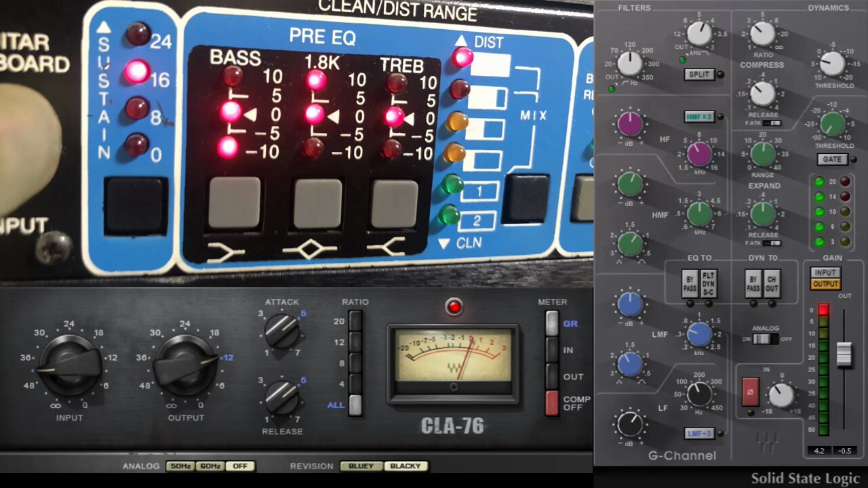
Task: Choose the BLUEY revision
Action: (x=361, y=466)
